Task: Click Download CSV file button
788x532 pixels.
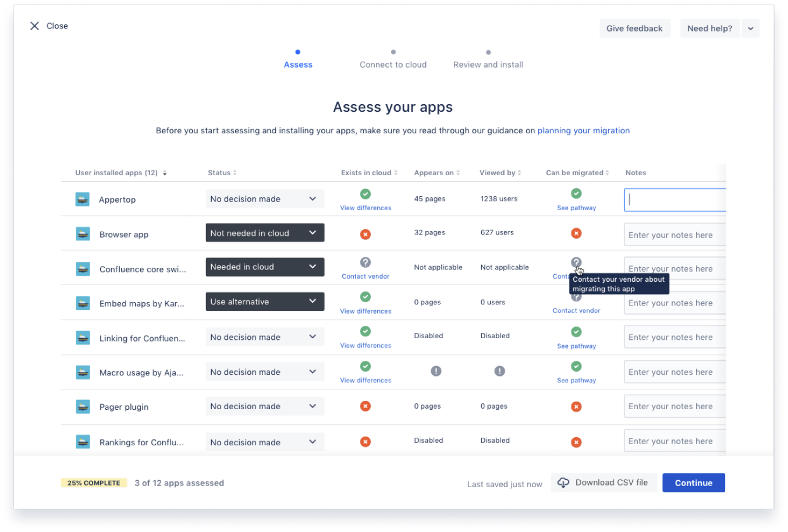Action: (604, 483)
